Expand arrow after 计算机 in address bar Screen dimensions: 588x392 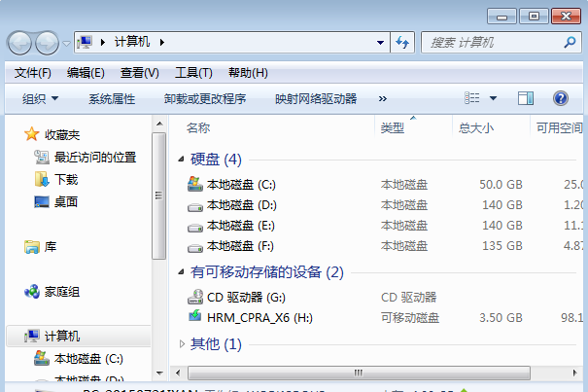click(x=162, y=43)
